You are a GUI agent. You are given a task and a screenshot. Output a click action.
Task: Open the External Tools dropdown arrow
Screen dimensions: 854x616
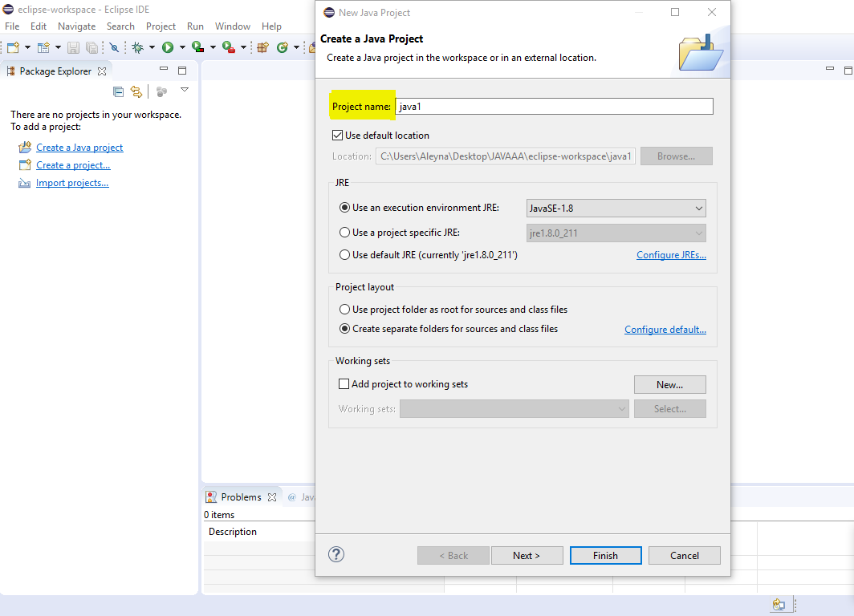click(x=243, y=48)
